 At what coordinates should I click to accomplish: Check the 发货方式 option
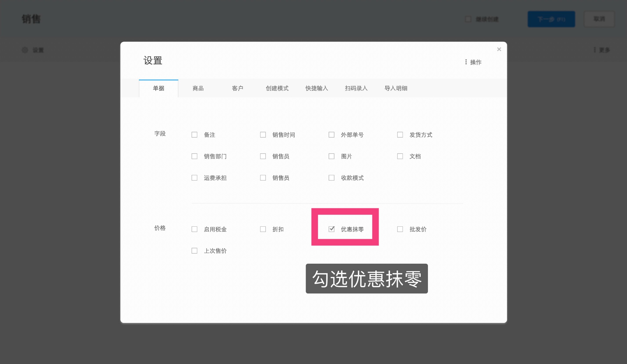point(400,134)
